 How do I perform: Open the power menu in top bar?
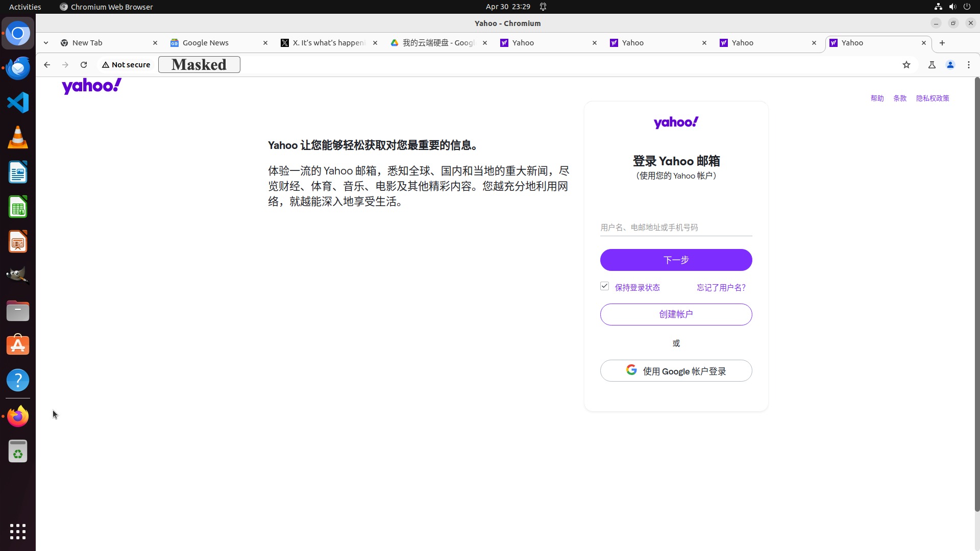click(x=967, y=7)
